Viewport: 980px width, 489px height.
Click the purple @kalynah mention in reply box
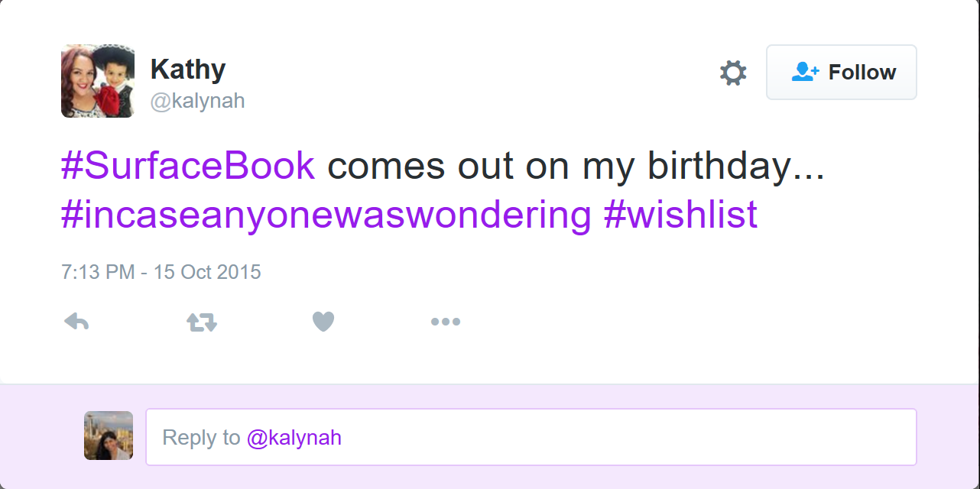[294, 438]
